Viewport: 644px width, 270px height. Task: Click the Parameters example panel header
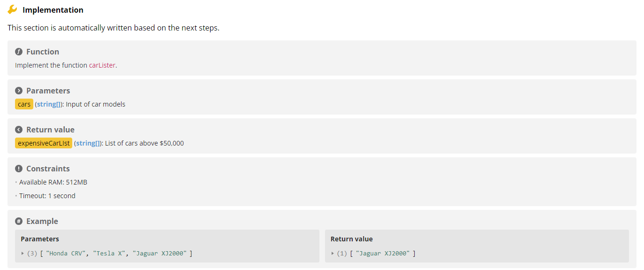[x=40, y=239]
